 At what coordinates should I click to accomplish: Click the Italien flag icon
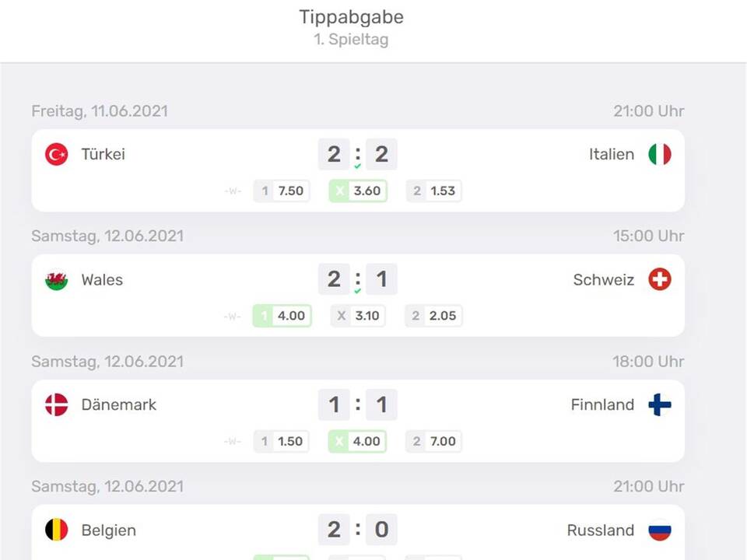[x=660, y=155]
